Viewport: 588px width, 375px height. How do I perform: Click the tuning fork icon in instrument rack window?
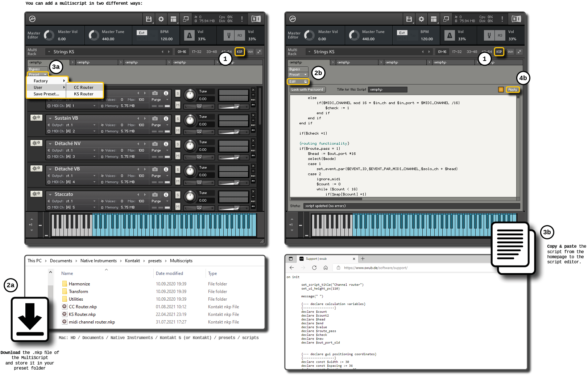pos(229,35)
